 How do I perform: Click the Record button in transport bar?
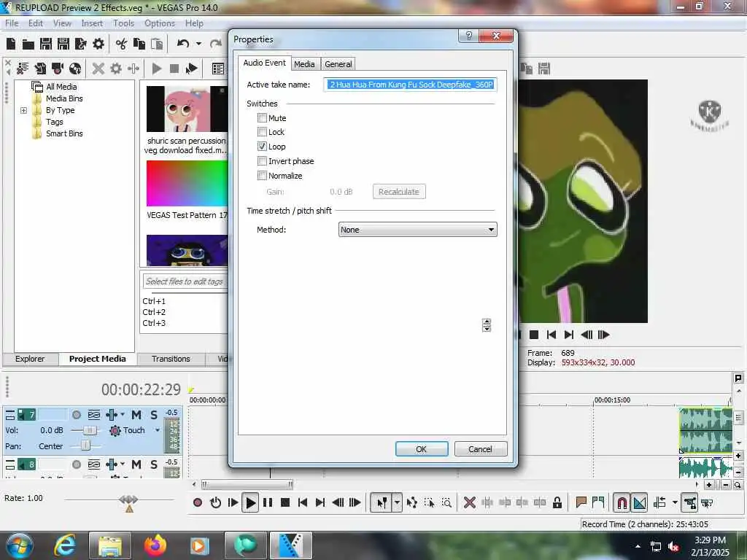[x=198, y=502]
